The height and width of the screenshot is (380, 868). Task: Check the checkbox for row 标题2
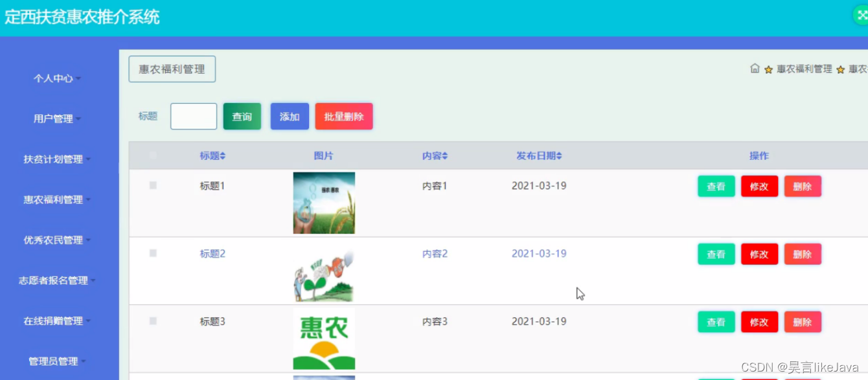(153, 253)
